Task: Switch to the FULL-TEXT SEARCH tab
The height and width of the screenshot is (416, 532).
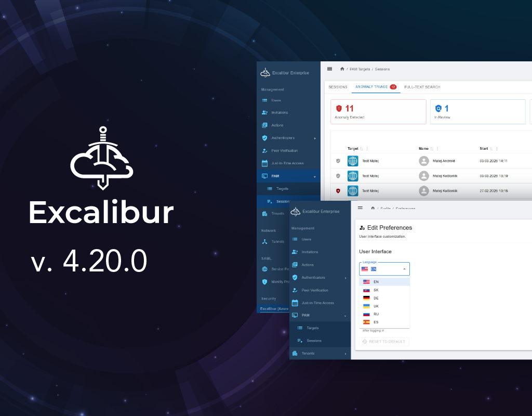Action: [423, 87]
